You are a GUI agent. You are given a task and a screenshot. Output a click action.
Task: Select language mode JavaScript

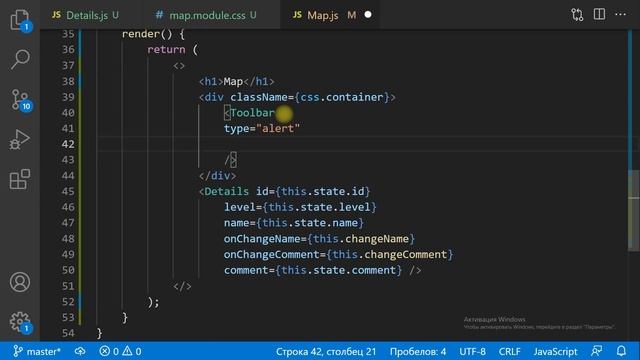point(555,351)
